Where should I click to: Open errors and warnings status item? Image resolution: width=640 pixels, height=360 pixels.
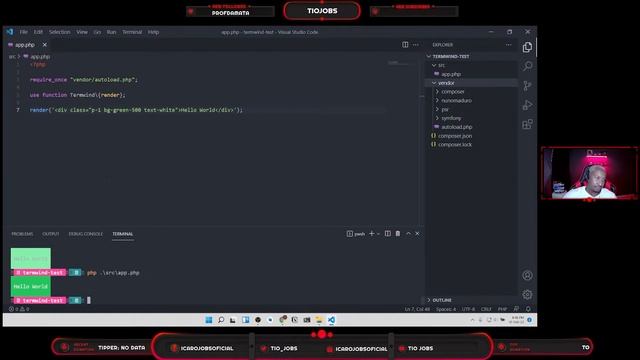pos(19,309)
